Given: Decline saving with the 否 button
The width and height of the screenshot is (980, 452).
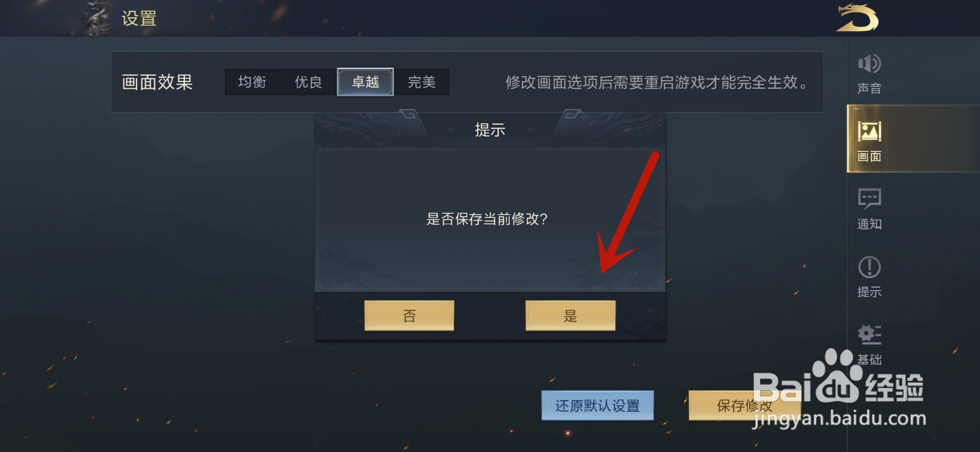Looking at the screenshot, I should point(409,315).
